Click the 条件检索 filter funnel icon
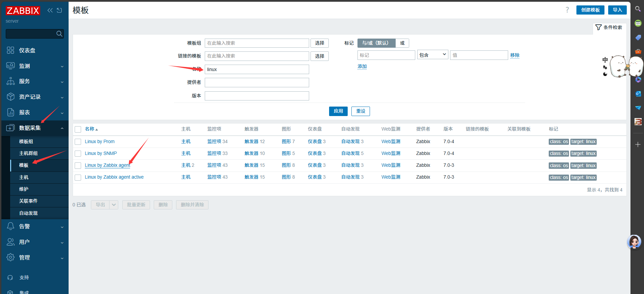644x294 pixels. coord(598,27)
